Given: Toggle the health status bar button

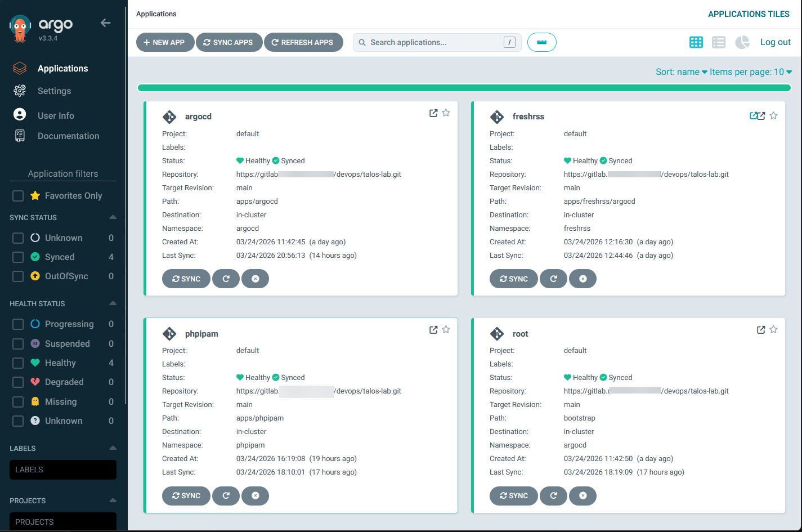Looking at the screenshot, I should pyautogui.click(x=542, y=42).
